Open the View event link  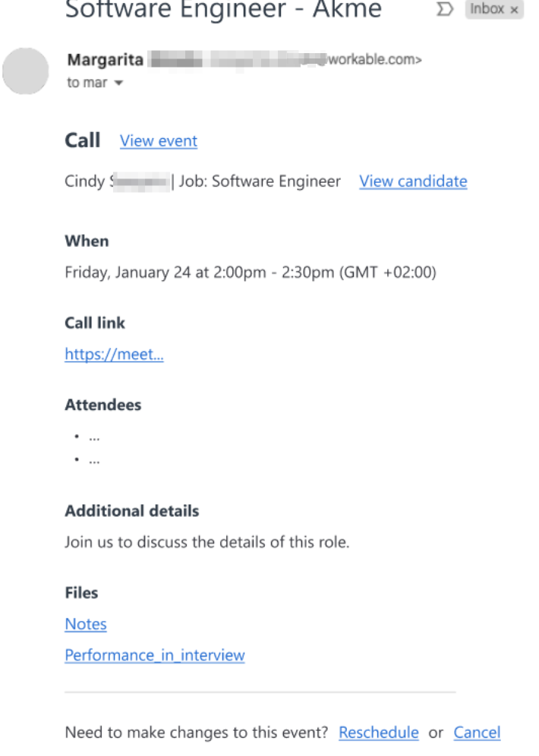coord(159,141)
